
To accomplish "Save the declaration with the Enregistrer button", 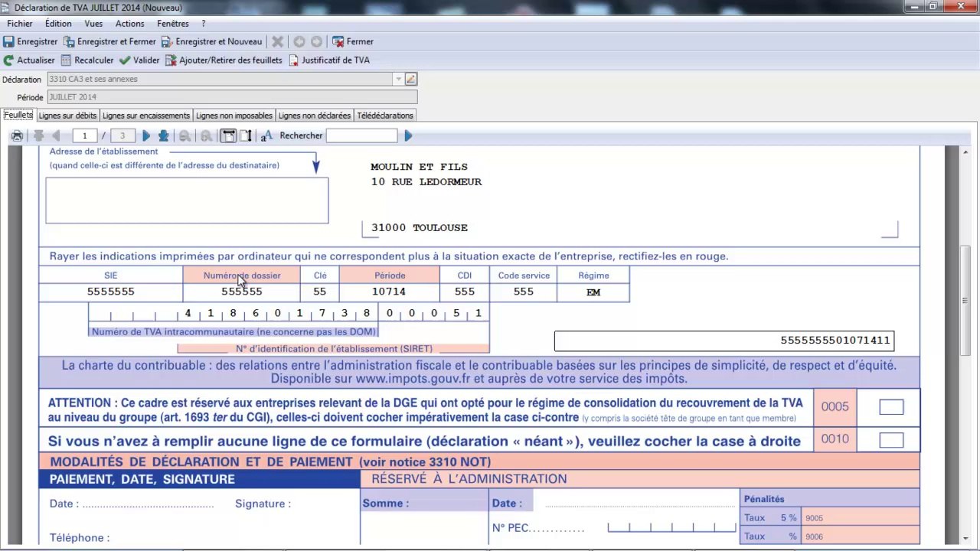I will coord(31,41).
